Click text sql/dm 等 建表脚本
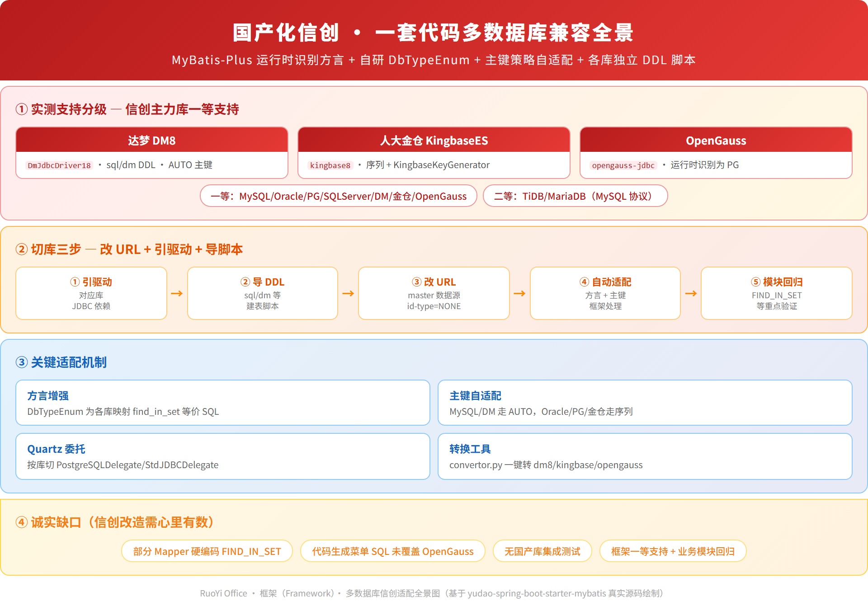Viewport: 868px width, 601px height. [x=263, y=301]
